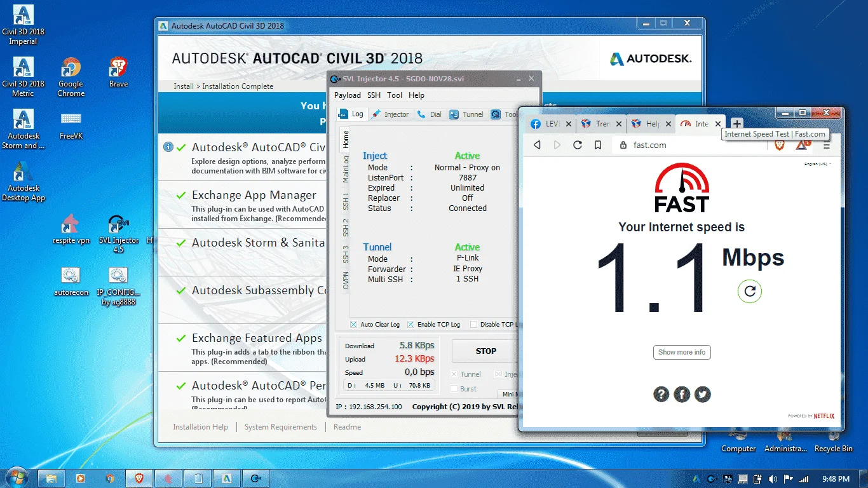This screenshot has width=868, height=488.
Task: Select the Home vertical tab
Action: tap(345, 139)
